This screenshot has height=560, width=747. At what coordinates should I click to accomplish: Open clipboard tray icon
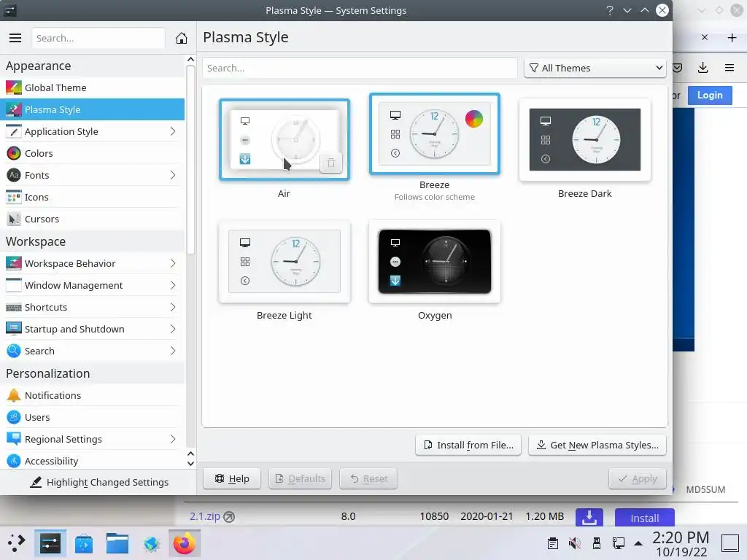(x=553, y=543)
